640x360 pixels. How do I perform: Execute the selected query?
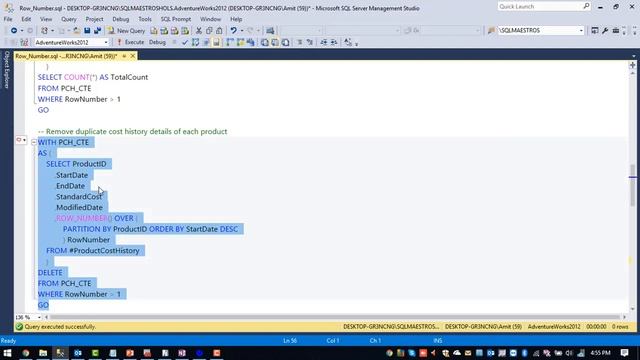131,42
